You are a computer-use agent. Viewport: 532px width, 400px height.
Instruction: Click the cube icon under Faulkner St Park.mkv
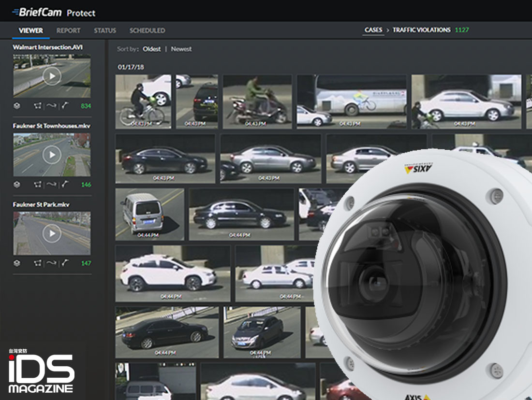click(17, 263)
